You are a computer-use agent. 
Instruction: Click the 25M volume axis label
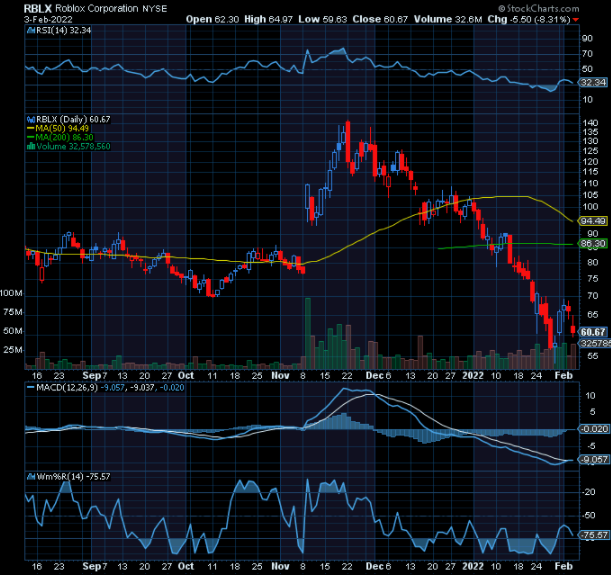pos(13,350)
